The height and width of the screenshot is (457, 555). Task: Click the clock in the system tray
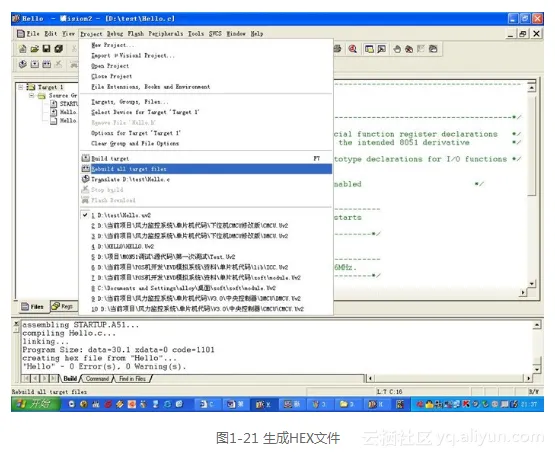pos(529,404)
